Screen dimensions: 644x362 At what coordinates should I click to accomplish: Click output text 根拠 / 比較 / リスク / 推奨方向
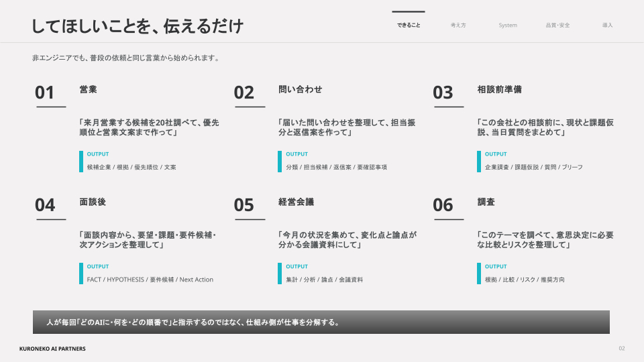pos(525,280)
